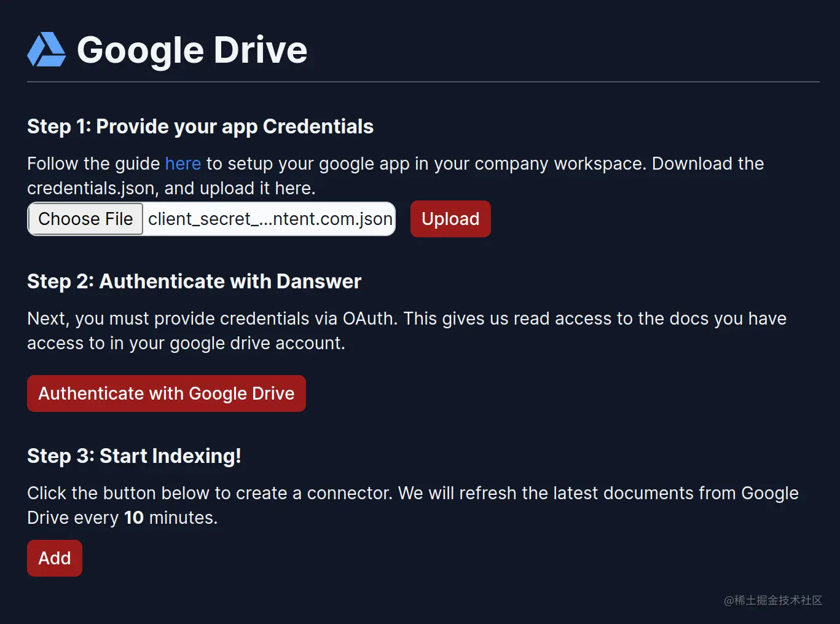Viewport: 840px width, 624px height.
Task: Upload the credentials file
Action: pyautogui.click(x=450, y=219)
